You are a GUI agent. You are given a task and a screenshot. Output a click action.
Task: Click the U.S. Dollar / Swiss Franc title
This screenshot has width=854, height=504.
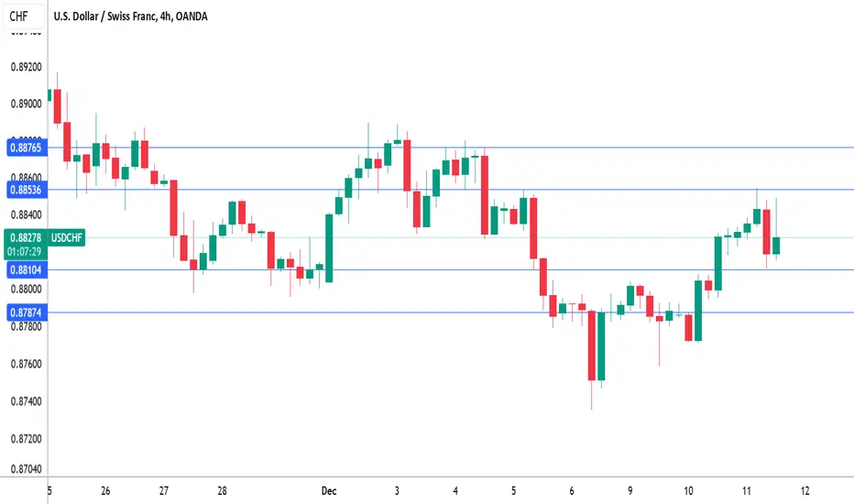pyautogui.click(x=130, y=16)
